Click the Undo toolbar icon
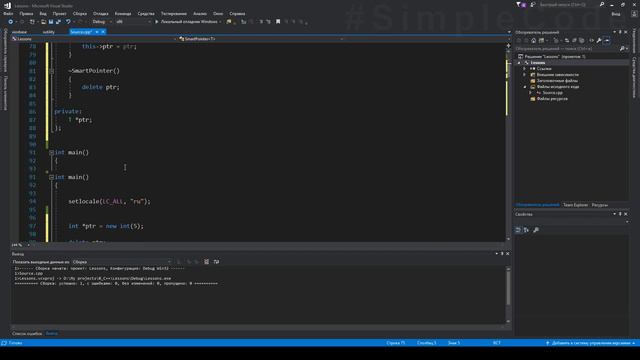 click(x=68, y=22)
